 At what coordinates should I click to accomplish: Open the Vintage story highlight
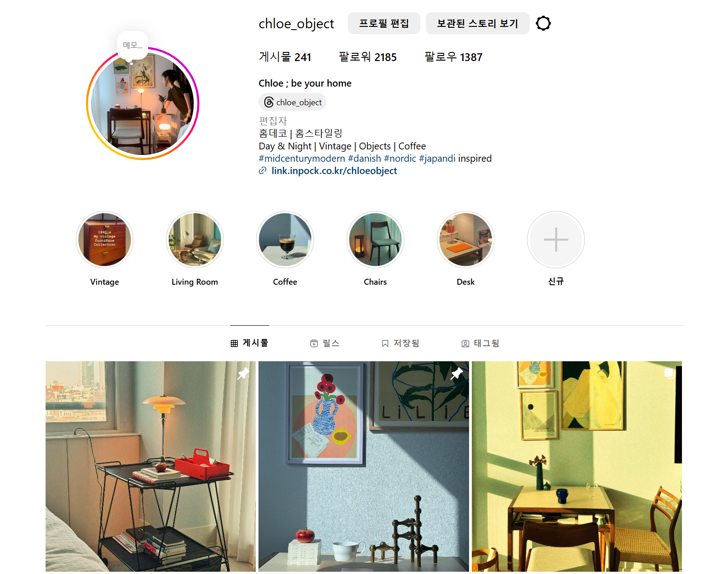104,240
